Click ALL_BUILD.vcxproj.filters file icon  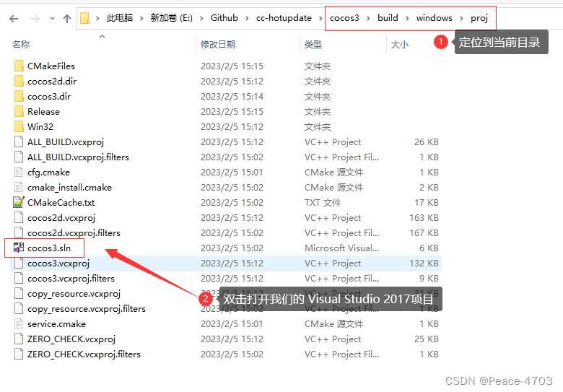point(19,157)
